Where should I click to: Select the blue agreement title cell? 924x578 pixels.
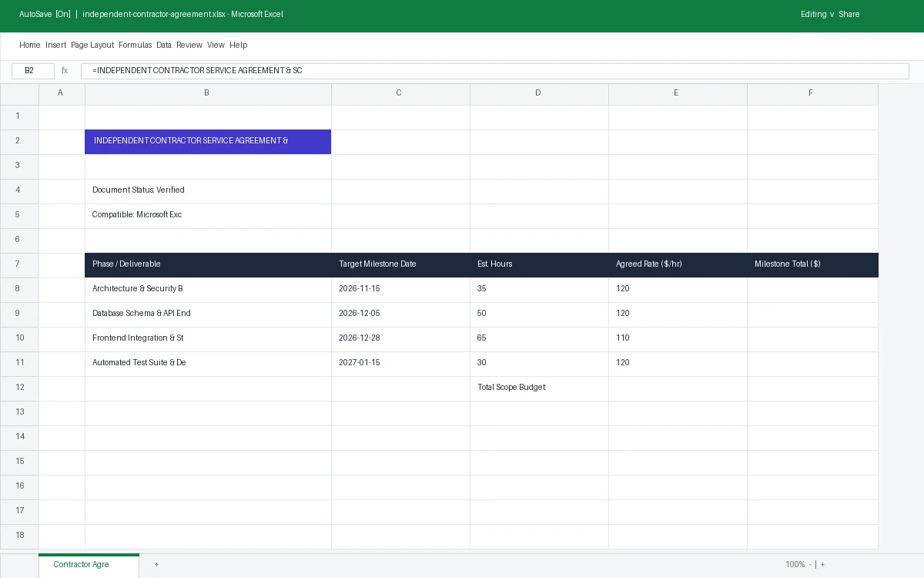coord(208,141)
